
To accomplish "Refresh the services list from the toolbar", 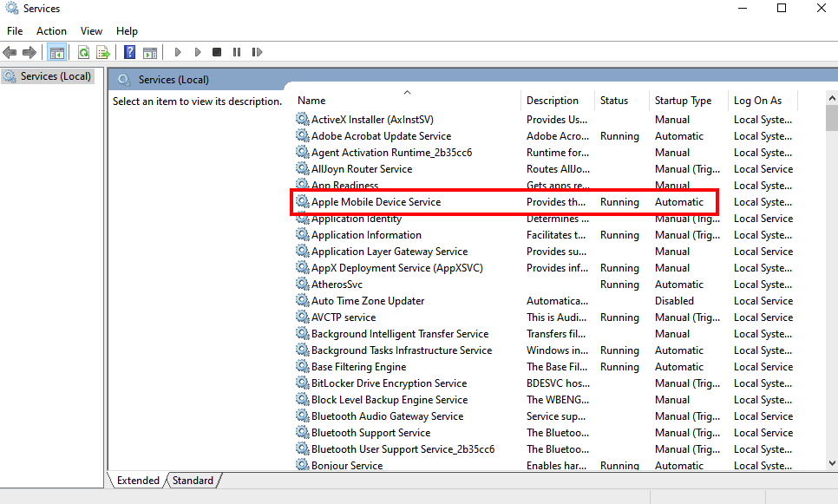I will [84, 52].
